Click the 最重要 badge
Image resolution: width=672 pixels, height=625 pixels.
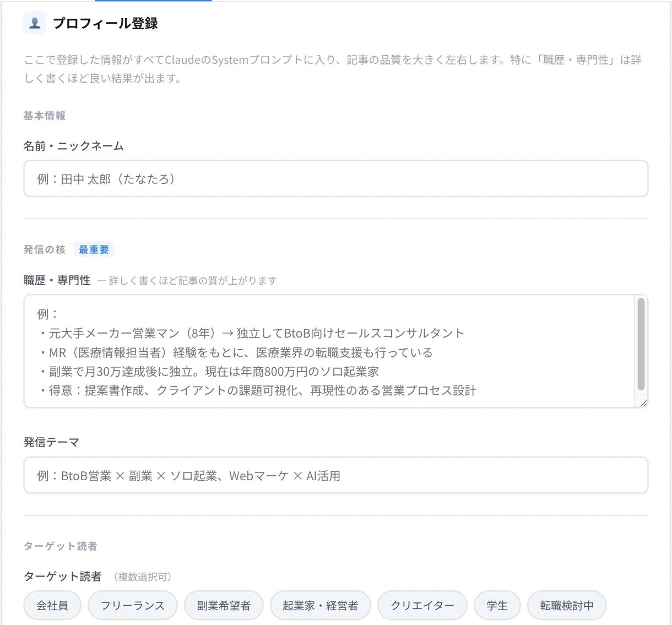coord(94,249)
